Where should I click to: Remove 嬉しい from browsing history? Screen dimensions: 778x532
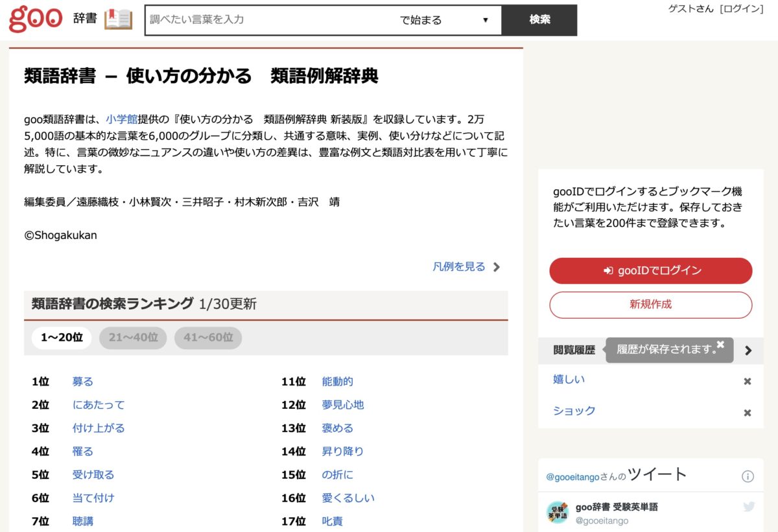tap(747, 381)
